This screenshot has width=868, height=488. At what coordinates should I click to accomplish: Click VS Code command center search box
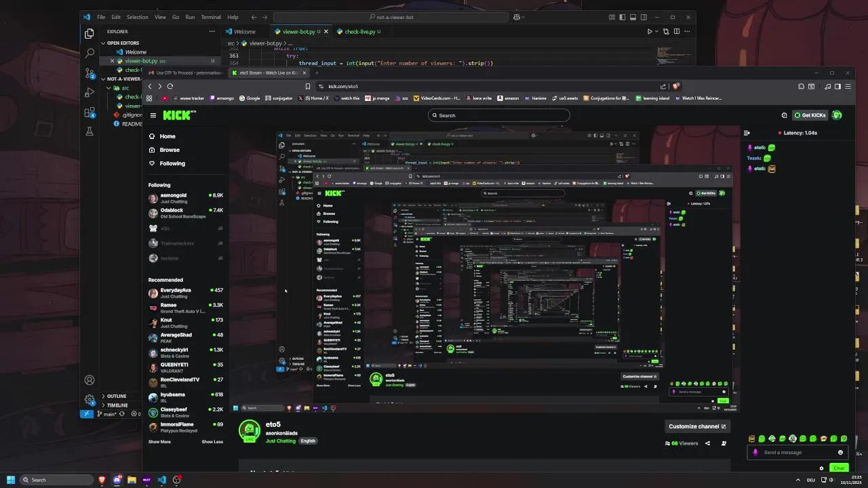point(391,17)
